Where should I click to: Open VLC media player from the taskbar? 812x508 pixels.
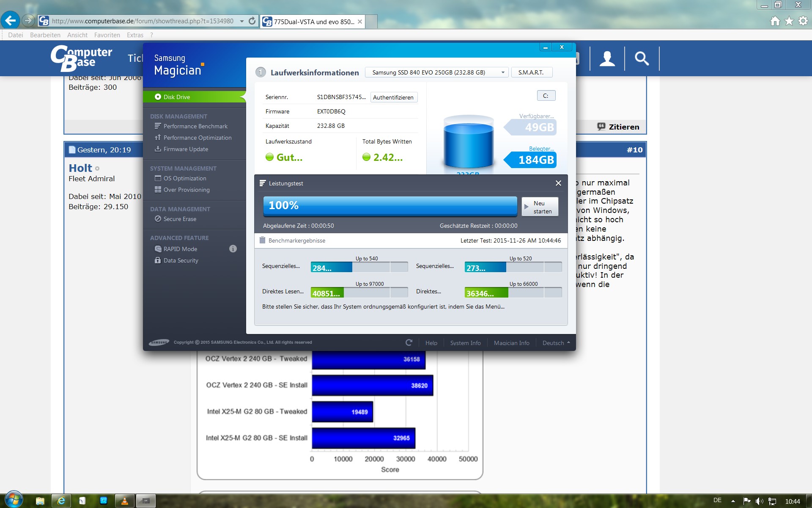pyautogui.click(x=125, y=501)
